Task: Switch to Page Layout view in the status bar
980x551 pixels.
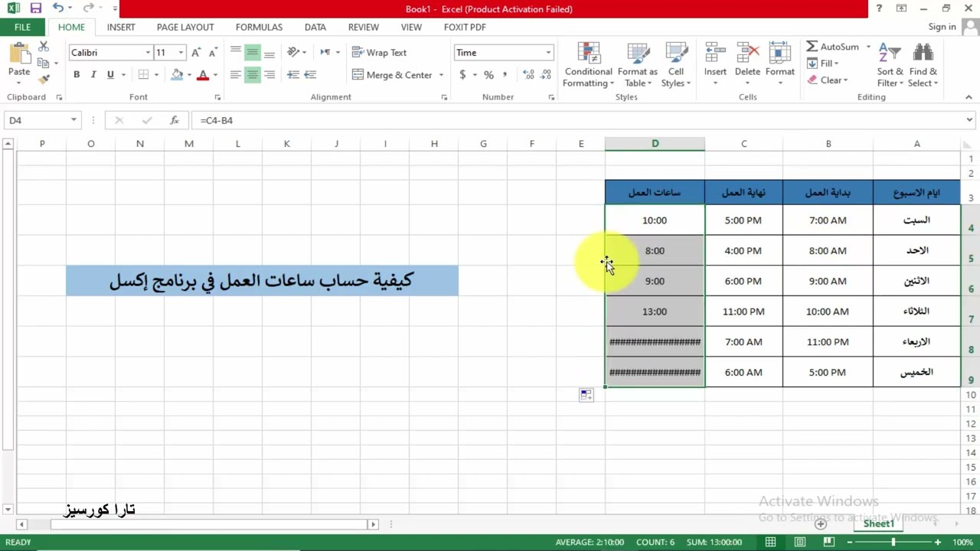Action: [x=800, y=542]
